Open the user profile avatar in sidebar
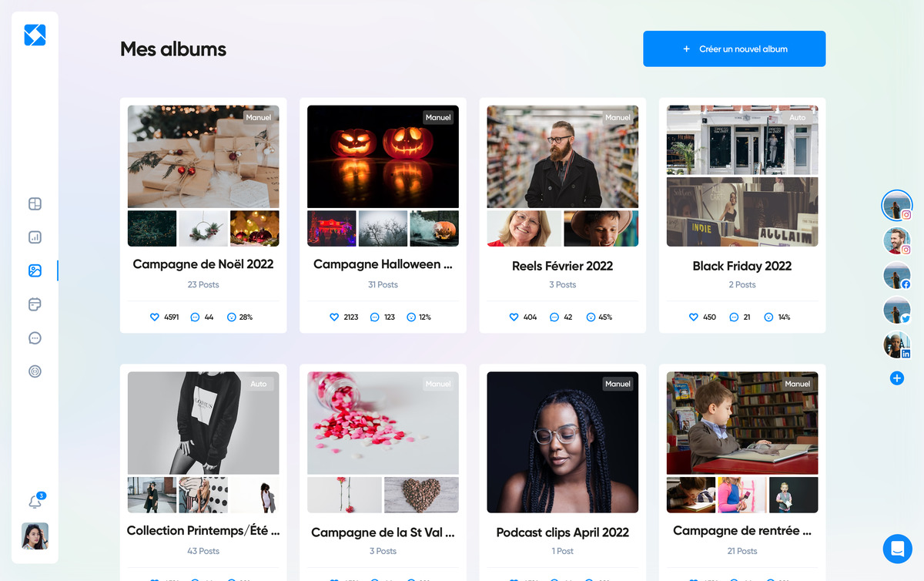The height and width of the screenshot is (581, 924). click(x=35, y=536)
